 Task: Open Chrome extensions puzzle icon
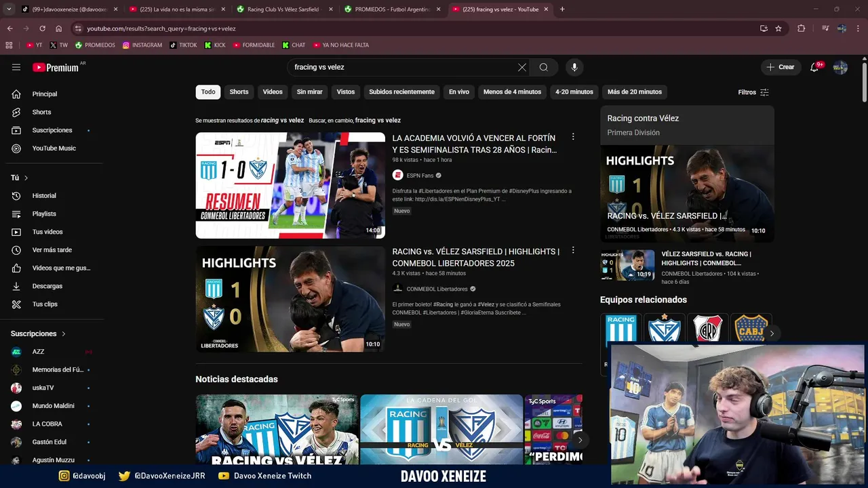[801, 28]
